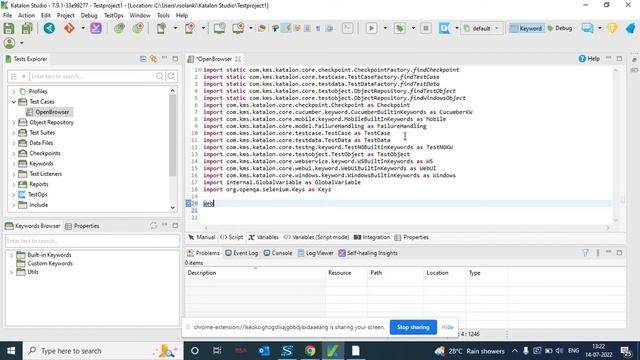This screenshot has width=640, height=360.
Task: Collapse all in Tests Explorer
Action: pyautogui.click(x=143, y=59)
